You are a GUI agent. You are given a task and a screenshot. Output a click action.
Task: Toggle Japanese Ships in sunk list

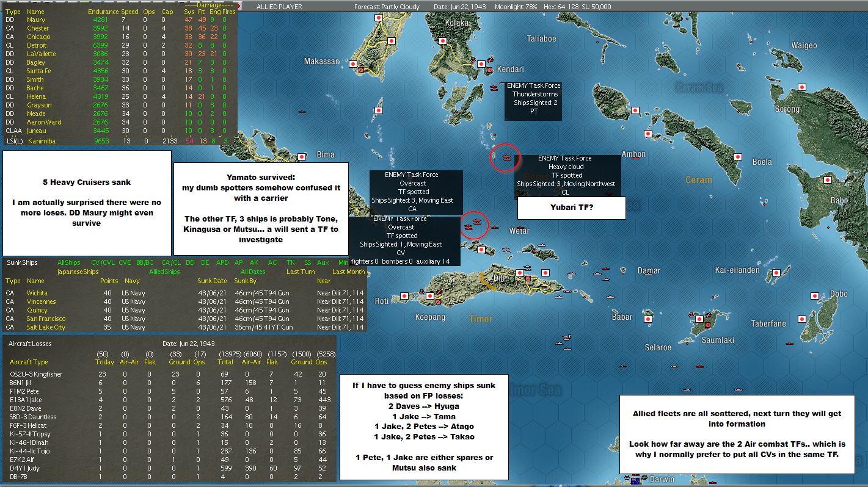coord(78,272)
